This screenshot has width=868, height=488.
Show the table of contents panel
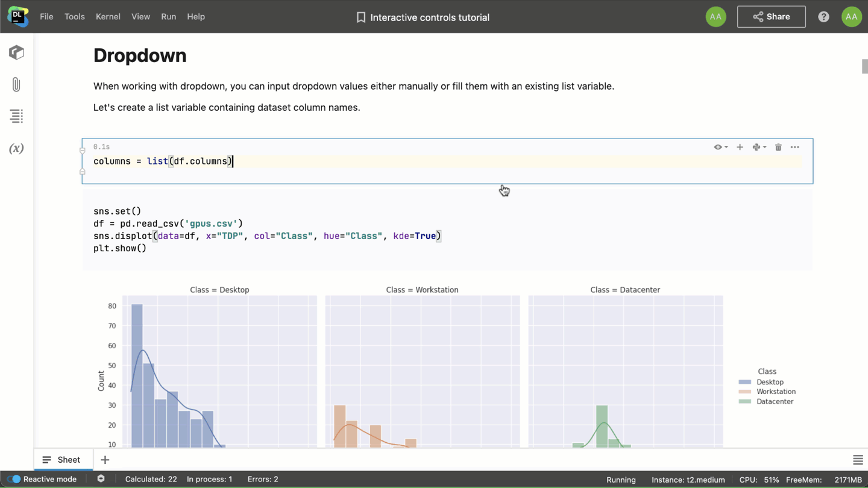[x=16, y=116]
